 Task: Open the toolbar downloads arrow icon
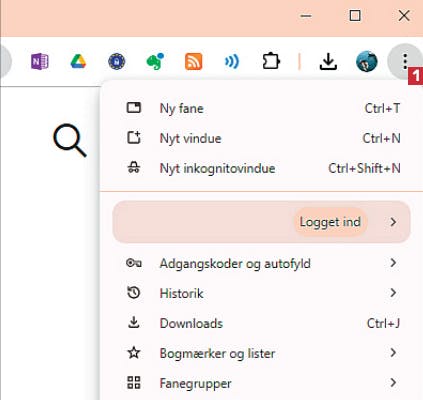328,62
